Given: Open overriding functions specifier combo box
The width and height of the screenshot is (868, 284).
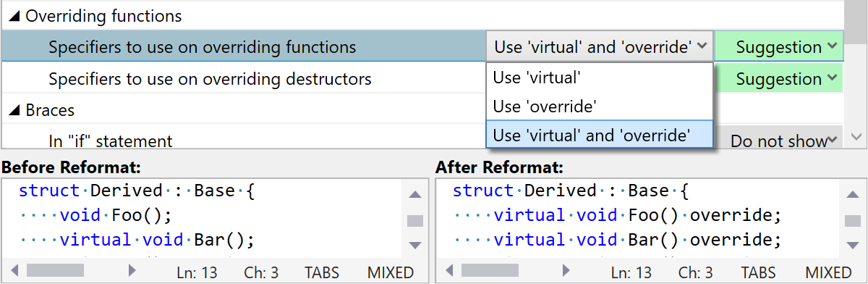Looking at the screenshot, I should click(x=600, y=47).
